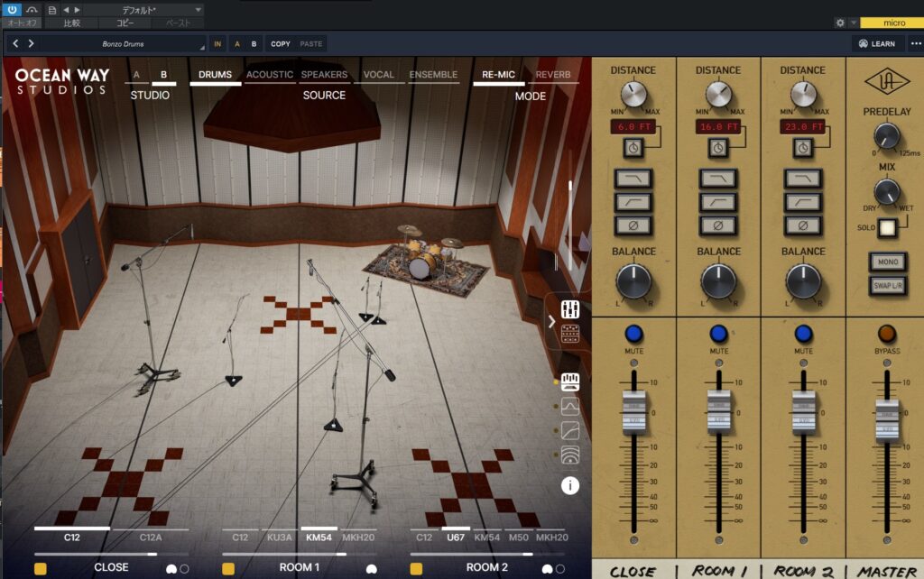Click the info icon in the sidebar
Image resolution: width=924 pixels, height=579 pixels.
click(569, 485)
